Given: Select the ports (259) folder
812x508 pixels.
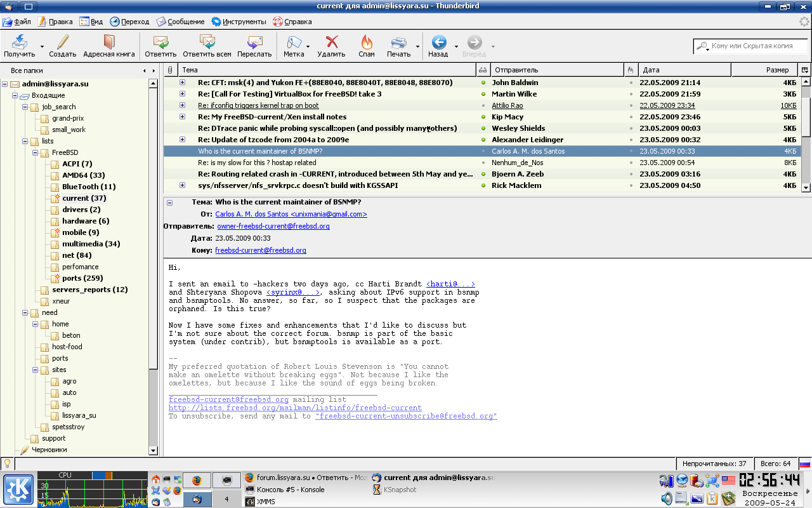Looking at the screenshot, I should 82,278.
